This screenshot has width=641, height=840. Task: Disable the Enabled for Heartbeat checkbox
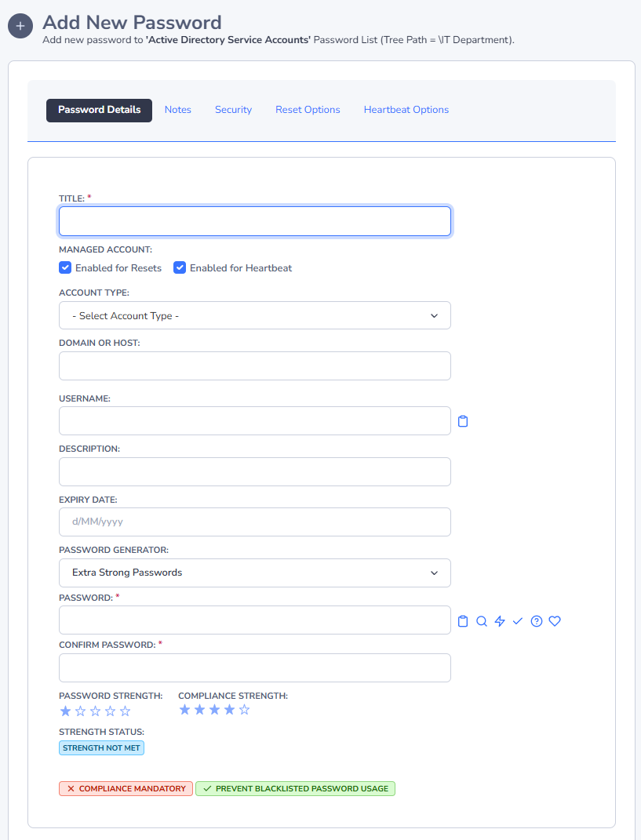click(180, 268)
